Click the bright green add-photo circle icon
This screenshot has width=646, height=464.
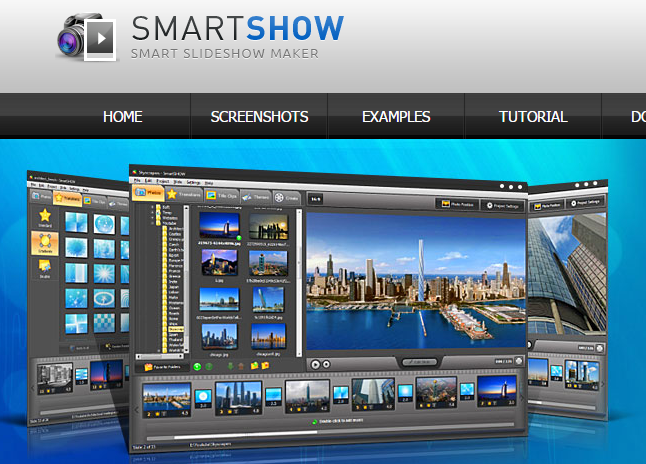point(197,366)
